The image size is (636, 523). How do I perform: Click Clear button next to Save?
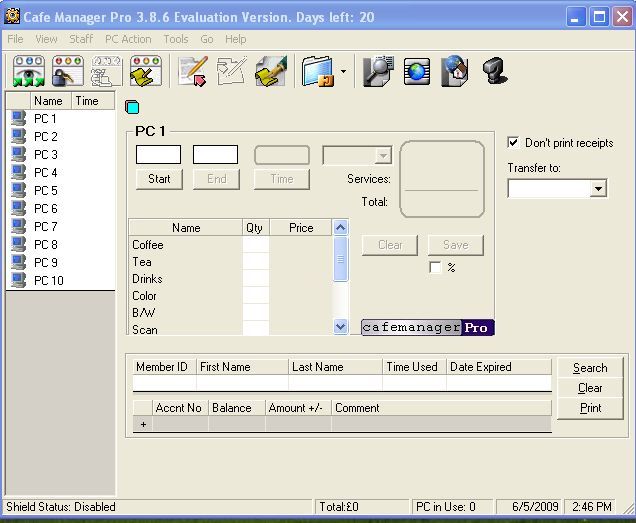coord(390,245)
